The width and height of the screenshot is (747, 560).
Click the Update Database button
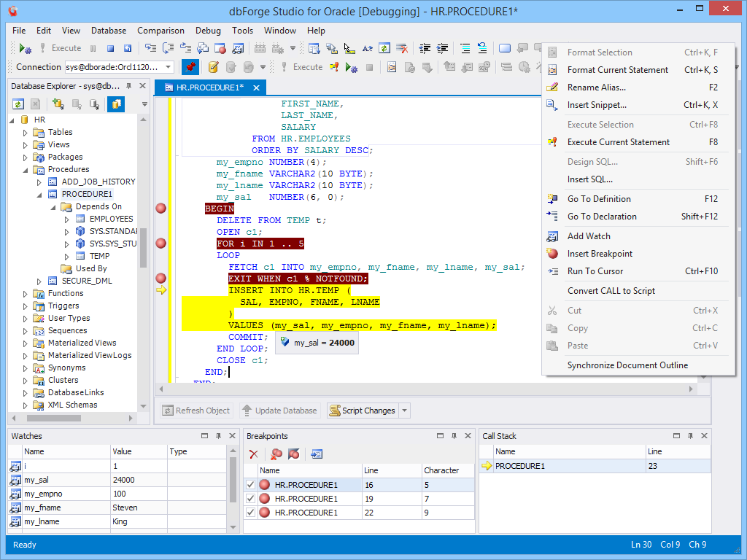tap(279, 411)
